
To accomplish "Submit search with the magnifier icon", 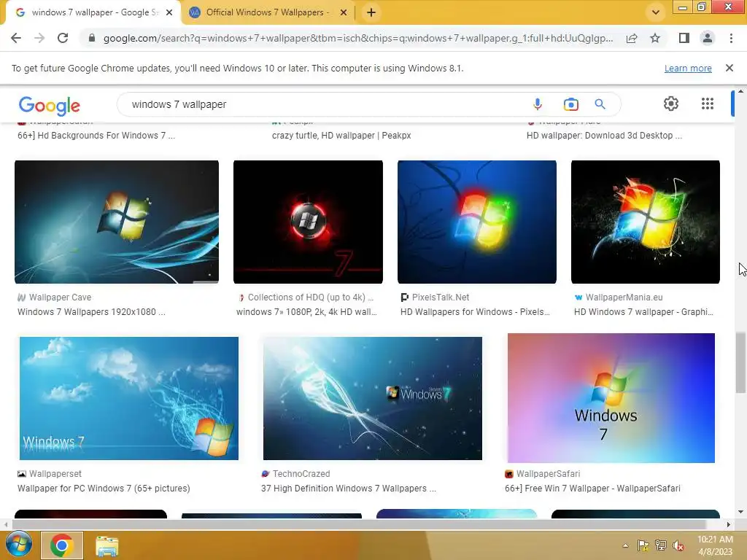I will (600, 104).
